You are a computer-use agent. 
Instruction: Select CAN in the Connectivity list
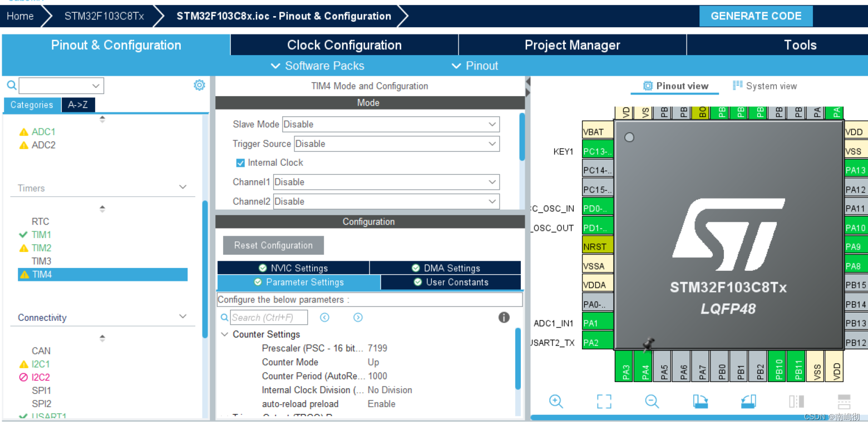[41, 351]
